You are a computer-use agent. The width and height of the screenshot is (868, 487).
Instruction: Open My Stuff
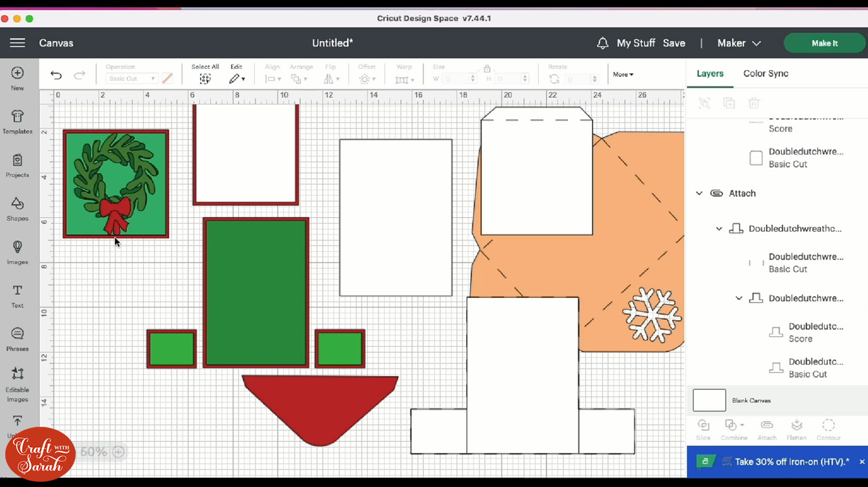[x=636, y=43]
